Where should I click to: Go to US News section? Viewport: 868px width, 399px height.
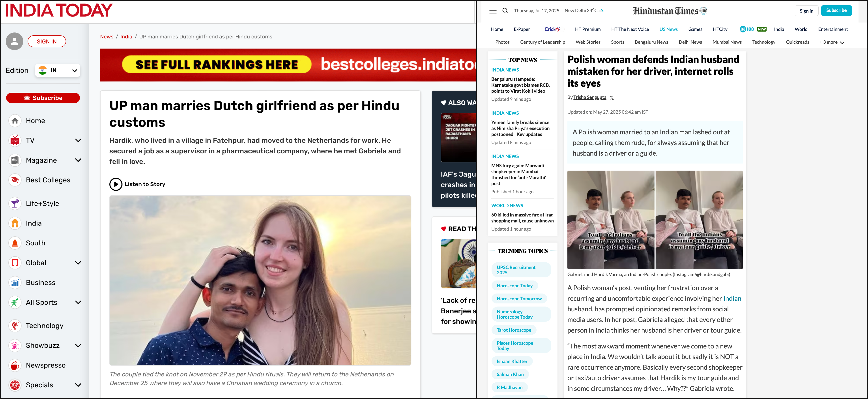point(668,29)
